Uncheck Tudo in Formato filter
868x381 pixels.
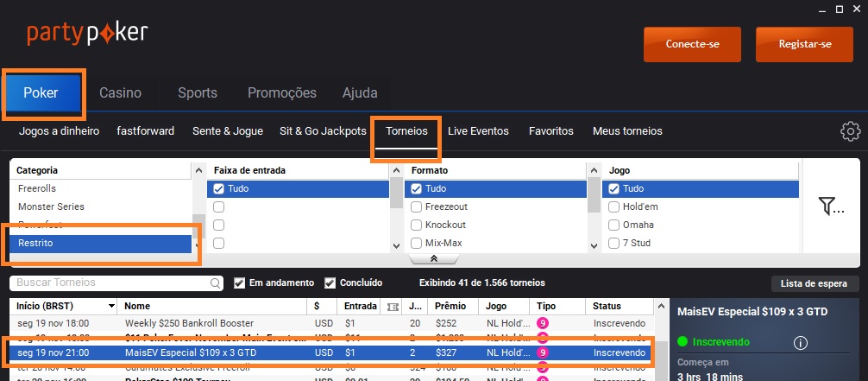[416, 188]
